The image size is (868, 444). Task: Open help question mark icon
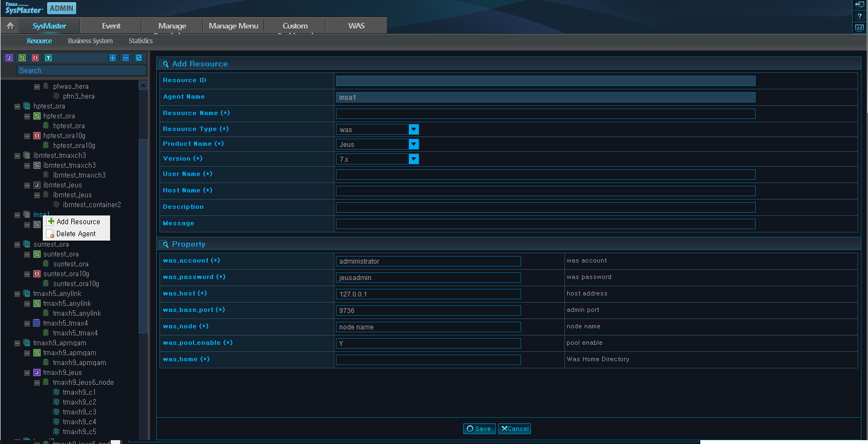[859, 16]
